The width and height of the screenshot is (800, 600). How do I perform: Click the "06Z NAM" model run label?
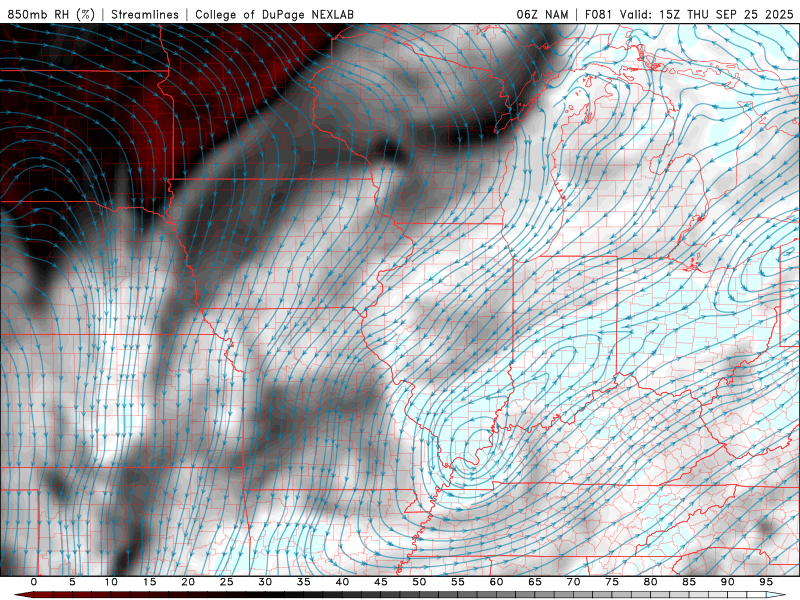(x=542, y=15)
